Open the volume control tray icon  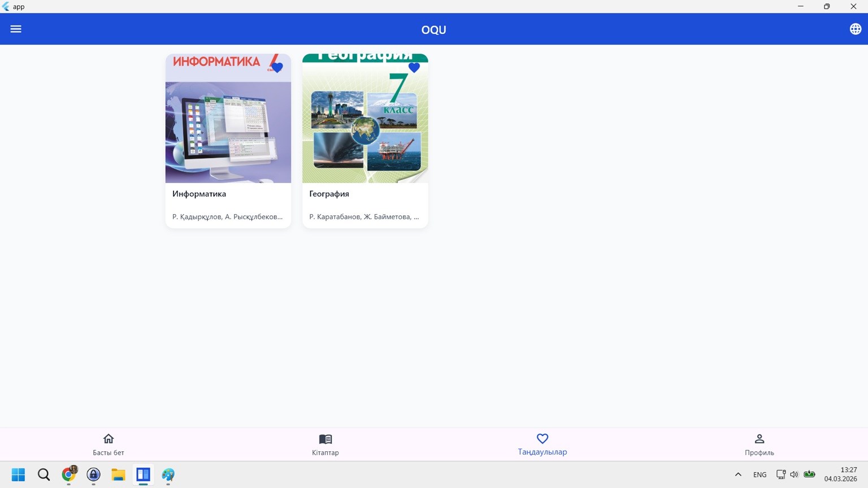pyautogui.click(x=794, y=474)
